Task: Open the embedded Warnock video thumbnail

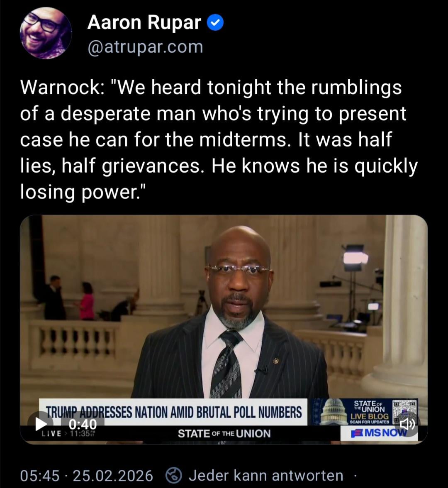Action: pyautogui.click(x=224, y=329)
